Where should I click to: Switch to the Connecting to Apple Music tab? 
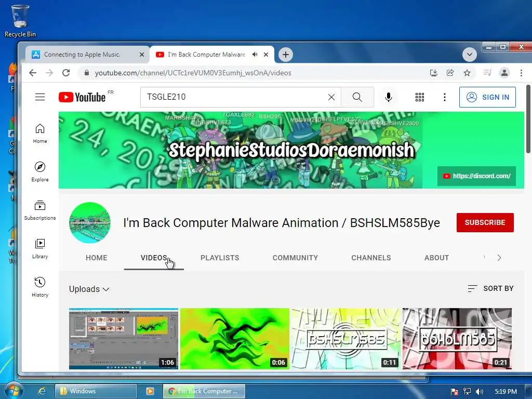pyautogui.click(x=87, y=55)
